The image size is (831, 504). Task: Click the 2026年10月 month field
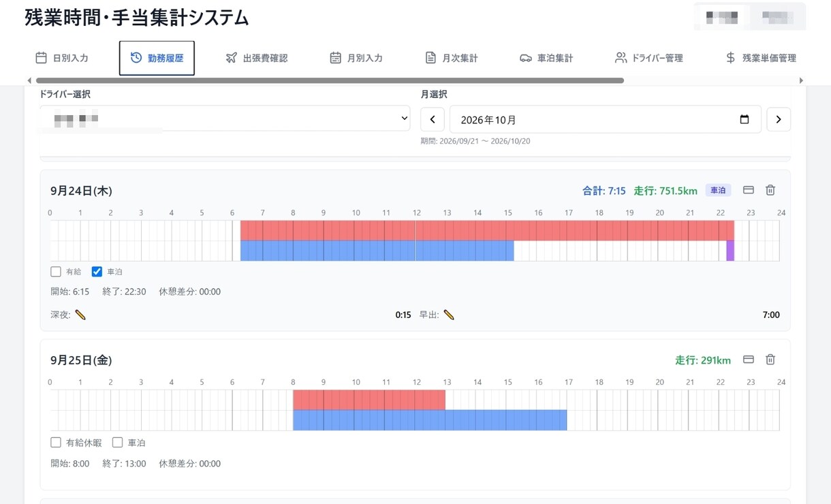tap(605, 119)
